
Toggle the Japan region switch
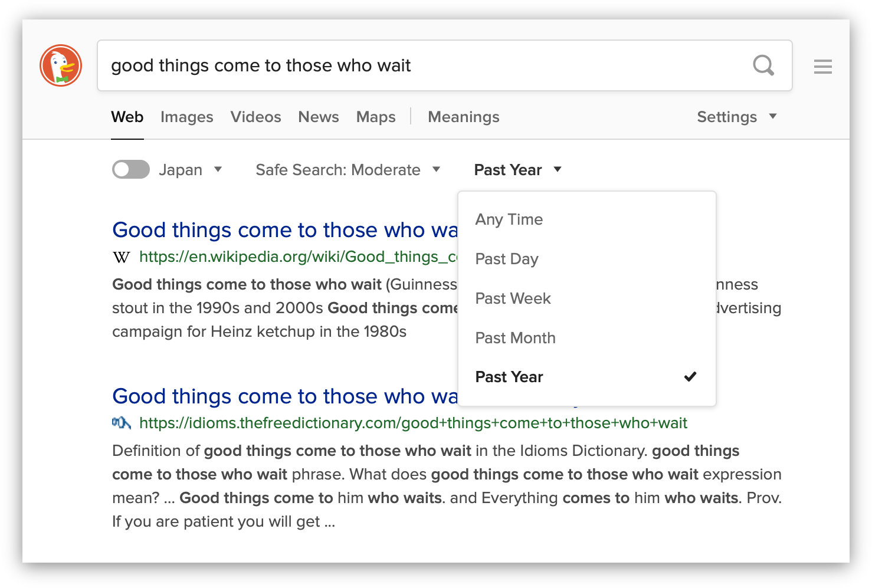point(131,170)
